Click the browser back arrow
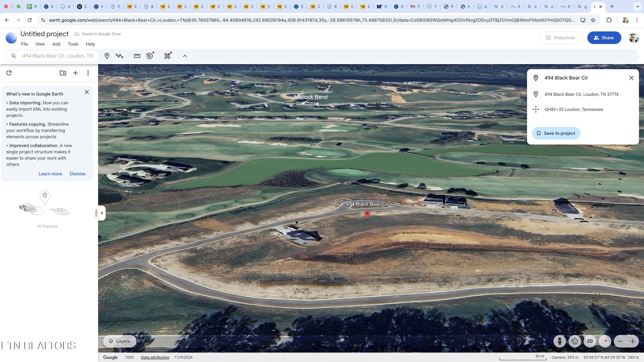The width and height of the screenshot is (644, 362). click(7, 20)
